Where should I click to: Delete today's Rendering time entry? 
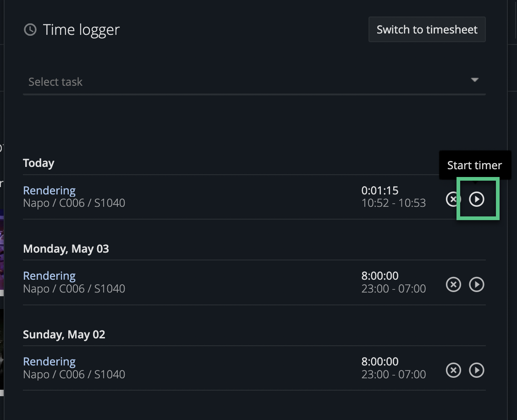click(x=453, y=199)
